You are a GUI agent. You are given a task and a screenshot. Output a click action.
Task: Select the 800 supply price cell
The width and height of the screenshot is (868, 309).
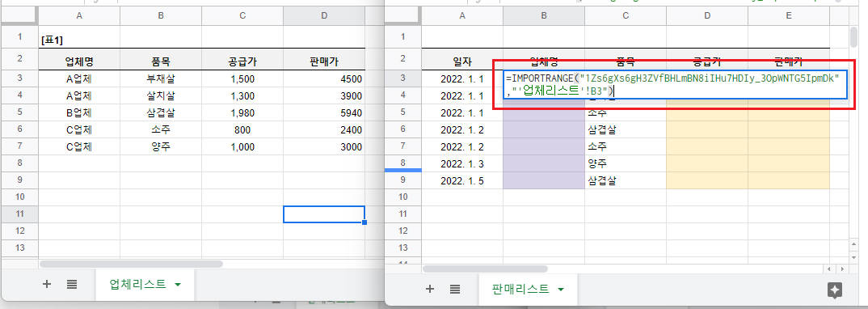tap(242, 130)
